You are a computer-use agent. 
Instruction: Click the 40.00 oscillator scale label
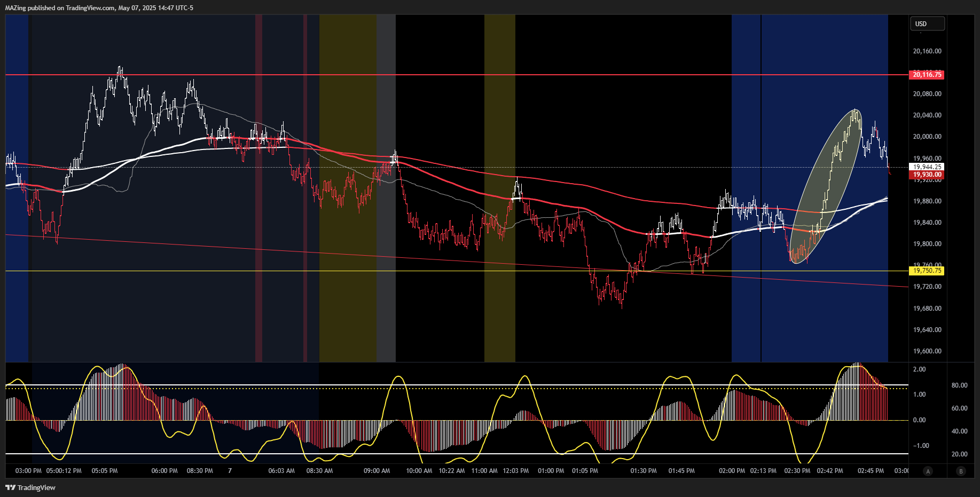click(x=960, y=431)
